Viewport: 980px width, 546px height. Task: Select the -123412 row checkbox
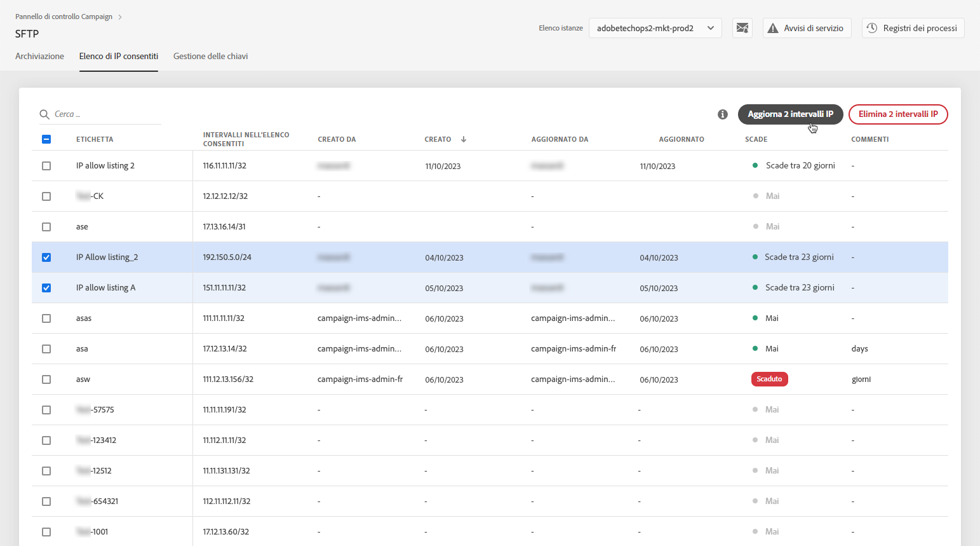click(46, 440)
